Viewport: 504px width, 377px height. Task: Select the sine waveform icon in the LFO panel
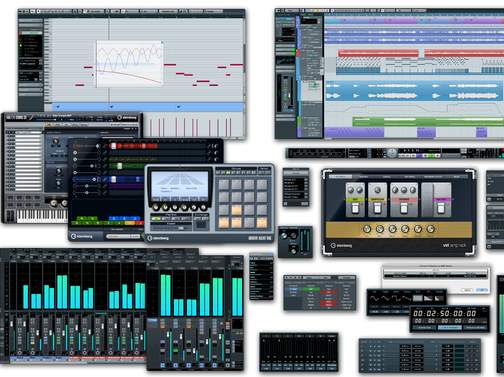(x=375, y=298)
